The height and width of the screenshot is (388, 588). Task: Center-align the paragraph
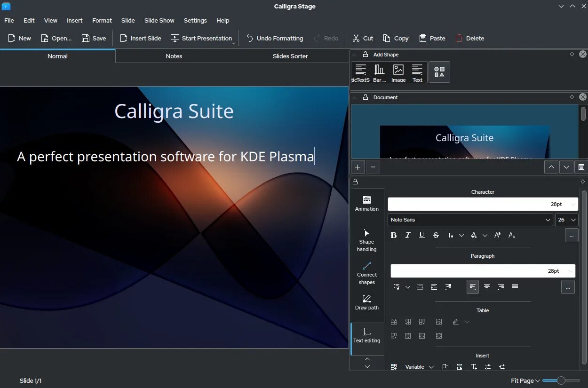[x=487, y=287]
